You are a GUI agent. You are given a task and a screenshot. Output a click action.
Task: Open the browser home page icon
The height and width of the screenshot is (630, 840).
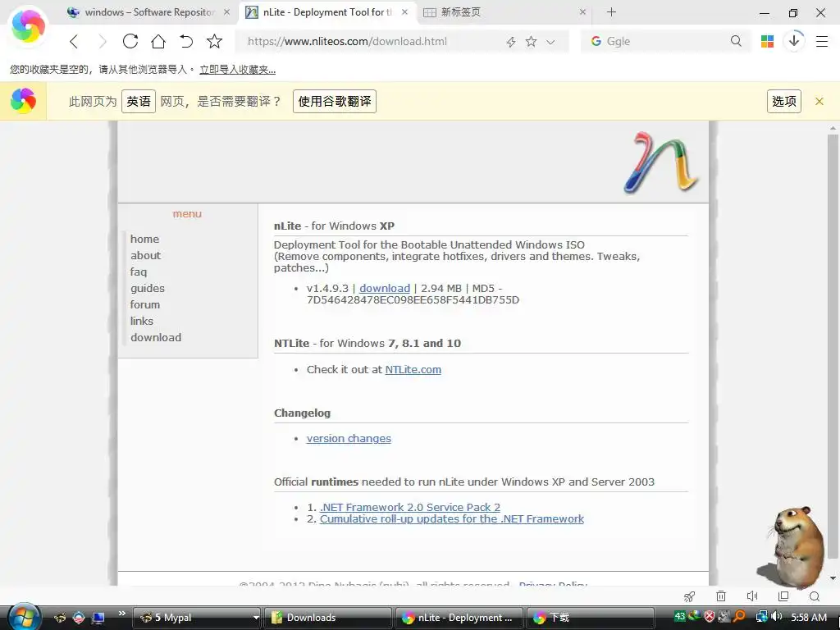(158, 41)
